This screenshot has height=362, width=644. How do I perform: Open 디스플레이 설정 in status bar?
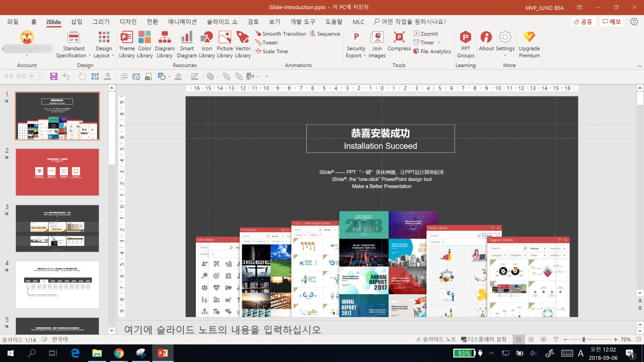click(x=484, y=339)
